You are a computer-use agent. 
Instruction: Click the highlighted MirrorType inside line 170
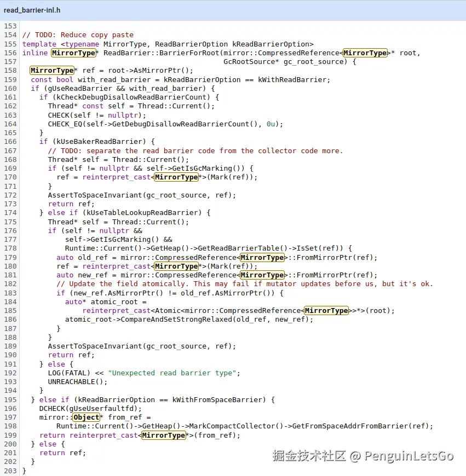pos(176,177)
